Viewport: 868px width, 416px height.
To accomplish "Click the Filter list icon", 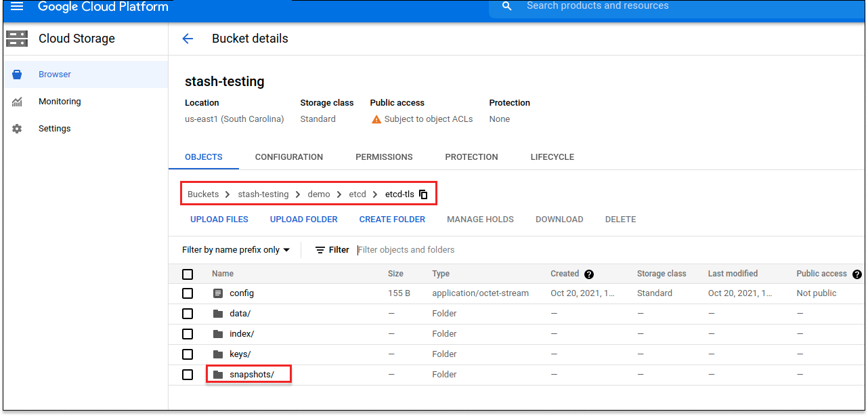I will coord(320,250).
